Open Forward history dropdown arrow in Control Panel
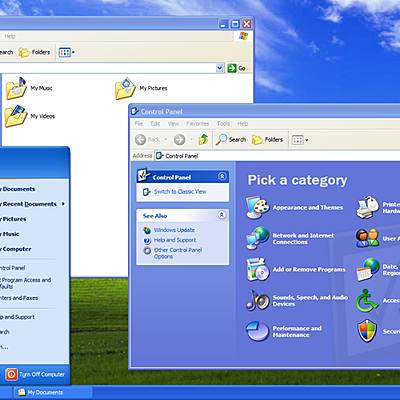Screen dimensions: 400x400 click(x=191, y=140)
